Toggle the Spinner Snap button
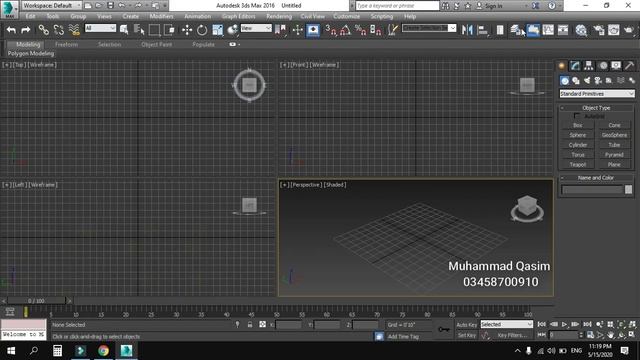The height and width of the screenshot is (360, 640). point(376,30)
